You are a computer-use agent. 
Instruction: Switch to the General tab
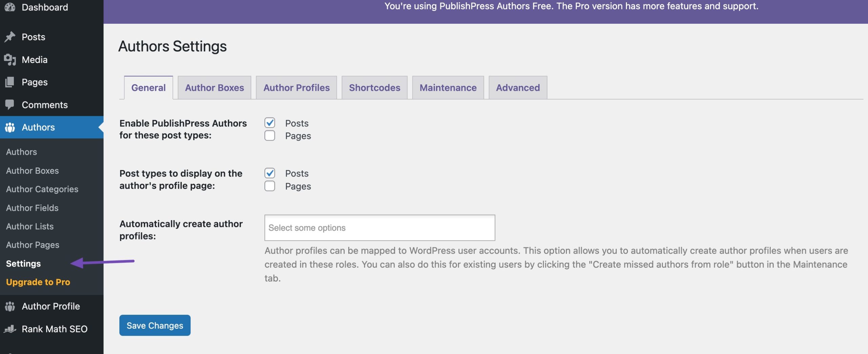149,88
